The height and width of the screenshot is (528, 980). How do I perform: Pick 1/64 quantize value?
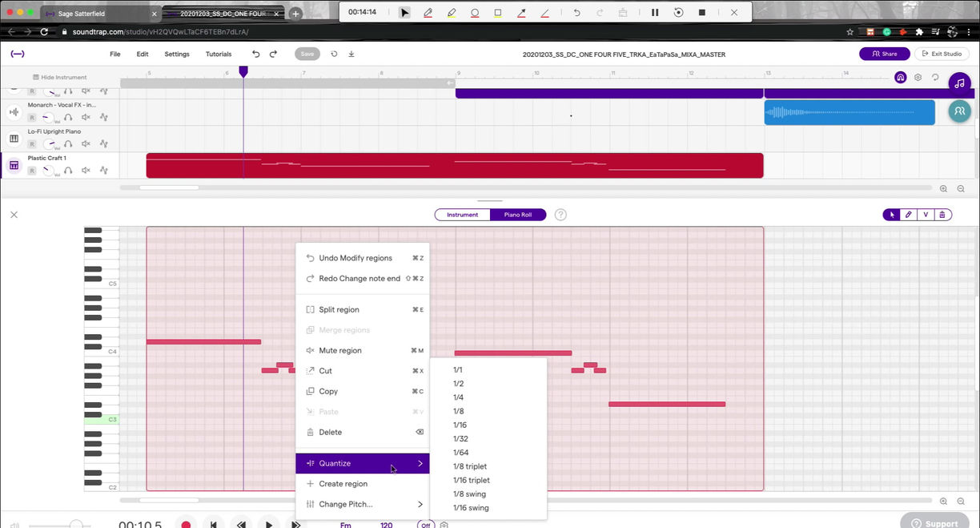coord(460,453)
